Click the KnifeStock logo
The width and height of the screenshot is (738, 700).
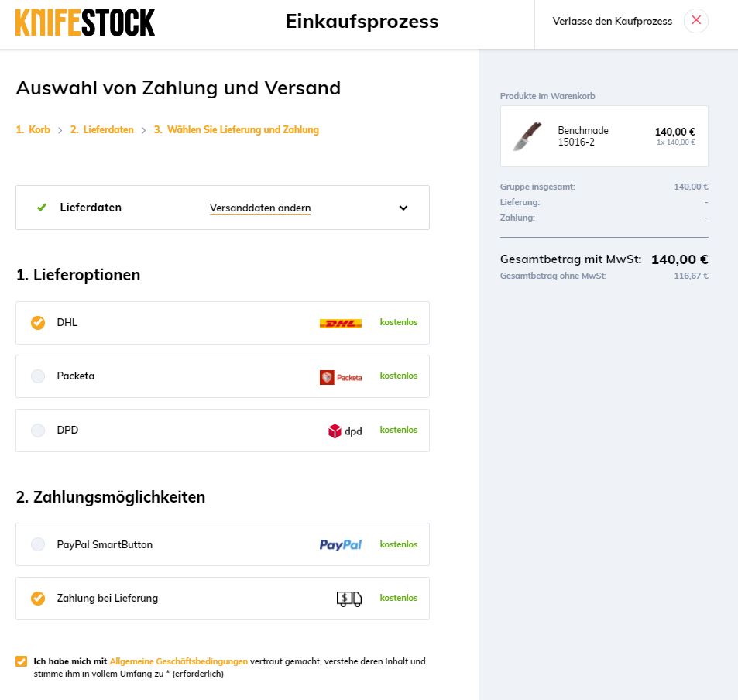pos(85,22)
